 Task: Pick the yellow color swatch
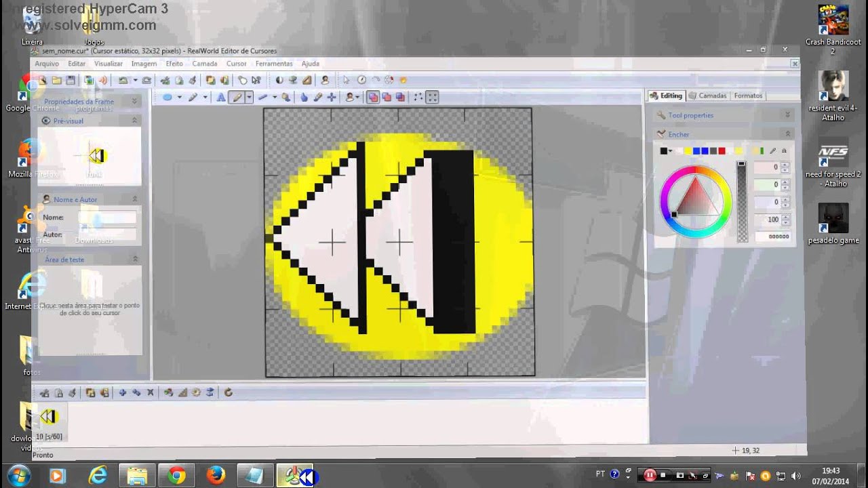coord(688,150)
